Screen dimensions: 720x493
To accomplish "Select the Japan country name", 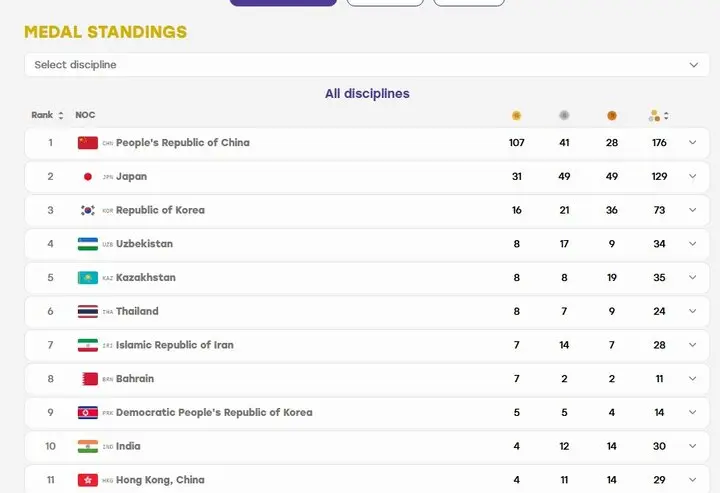I will [131, 176].
